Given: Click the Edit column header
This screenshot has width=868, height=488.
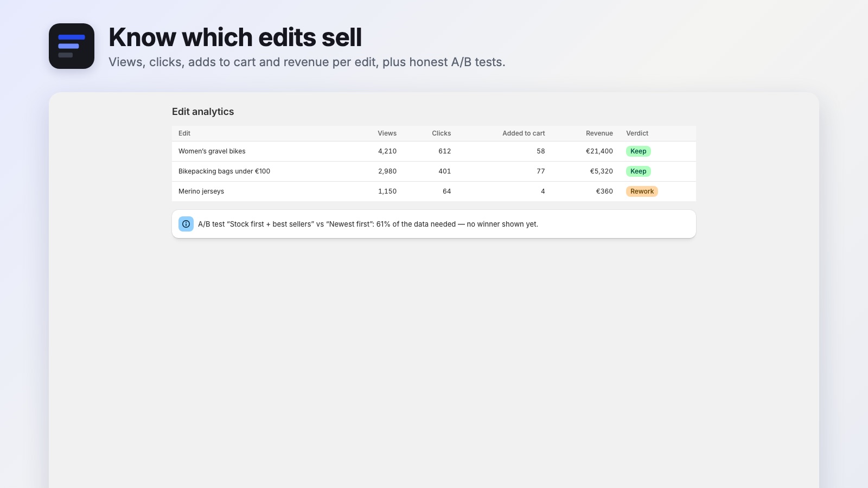Looking at the screenshot, I should 184,133.
